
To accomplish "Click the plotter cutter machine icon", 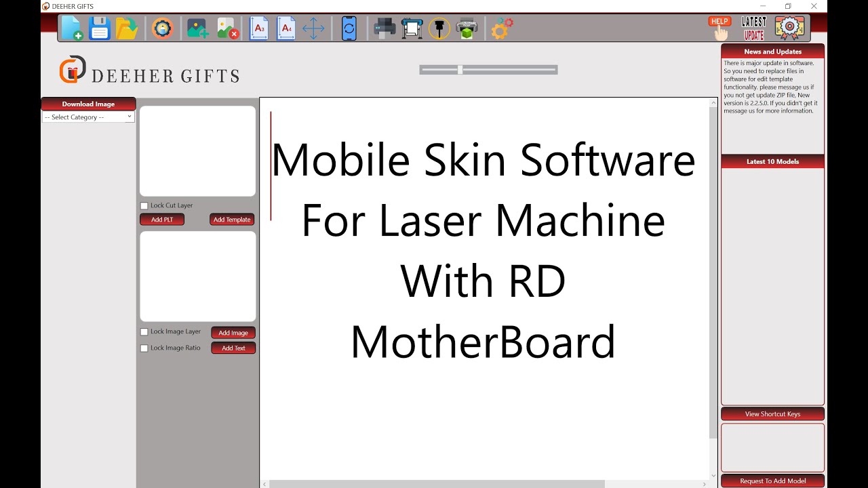I will coord(412,28).
